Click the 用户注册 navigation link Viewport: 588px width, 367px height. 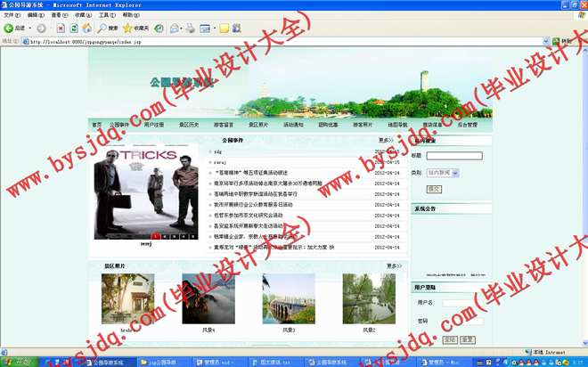[153, 126]
